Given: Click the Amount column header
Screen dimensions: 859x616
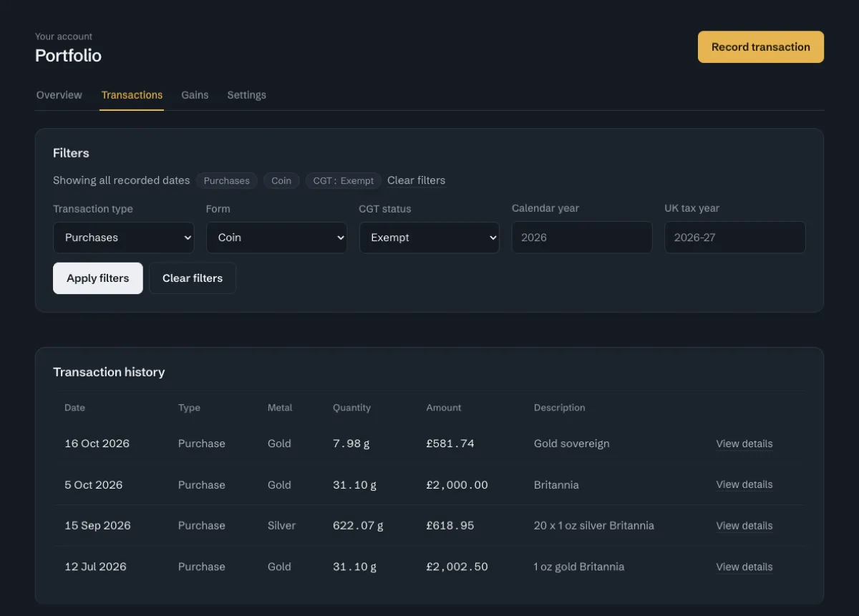Looking at the screenshot, I should tap(444, 408).
